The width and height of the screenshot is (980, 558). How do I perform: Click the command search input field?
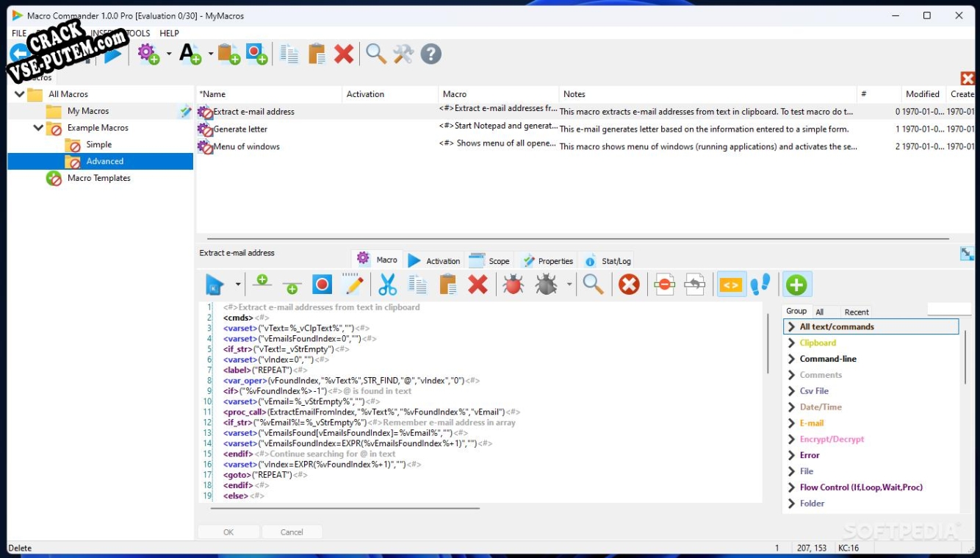(x=949, y=310)
